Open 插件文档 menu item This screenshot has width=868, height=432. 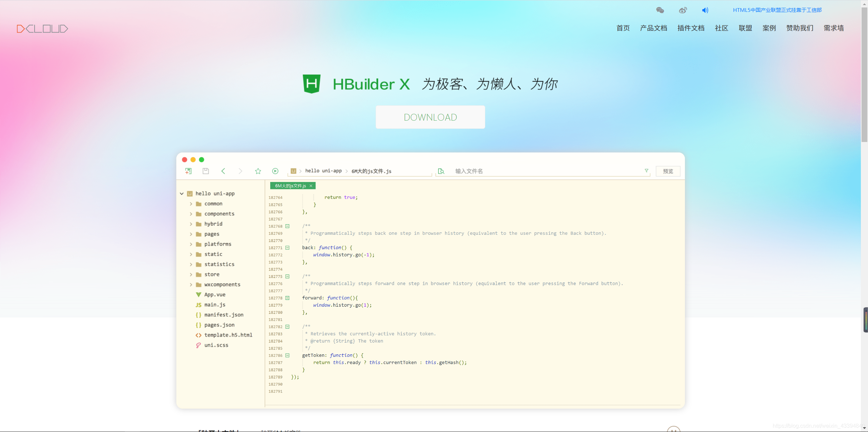point(691,28)
